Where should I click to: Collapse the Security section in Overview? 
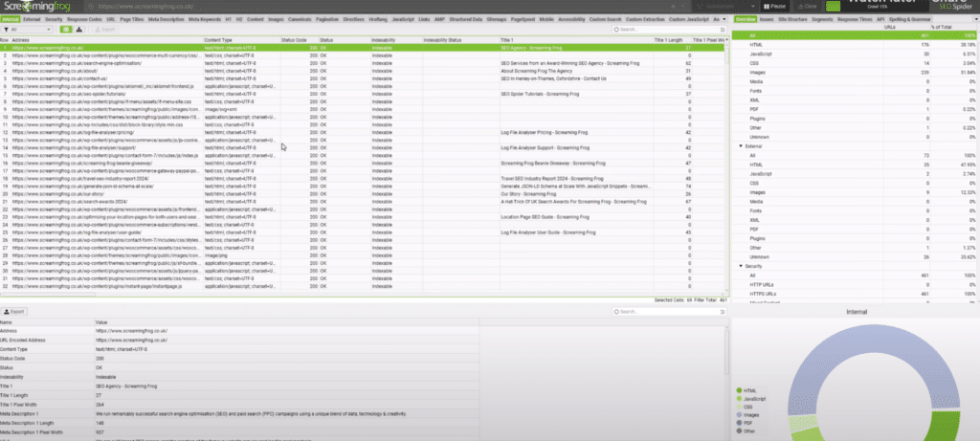pyautogui.click(x=741, y=266)
